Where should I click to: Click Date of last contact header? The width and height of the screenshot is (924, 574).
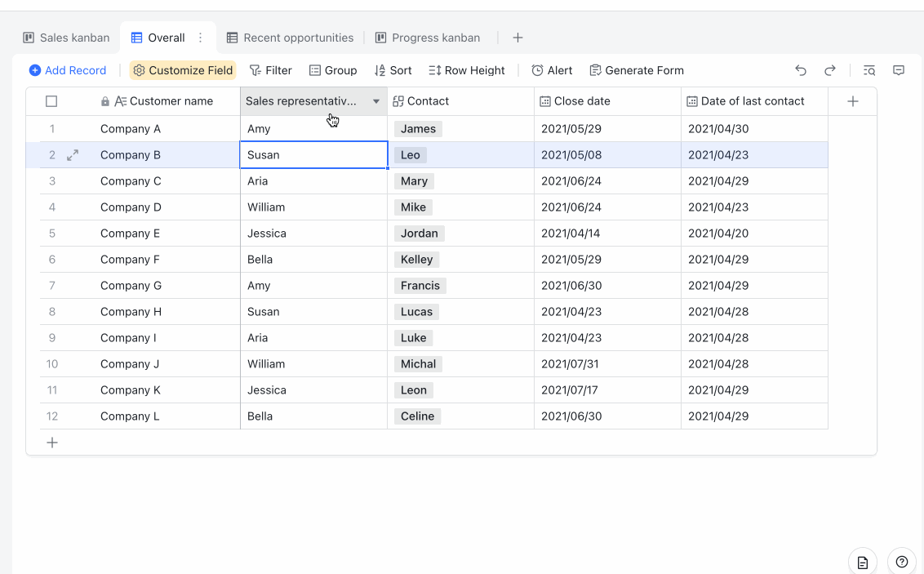pyautogui.click(x=754, y=101)
